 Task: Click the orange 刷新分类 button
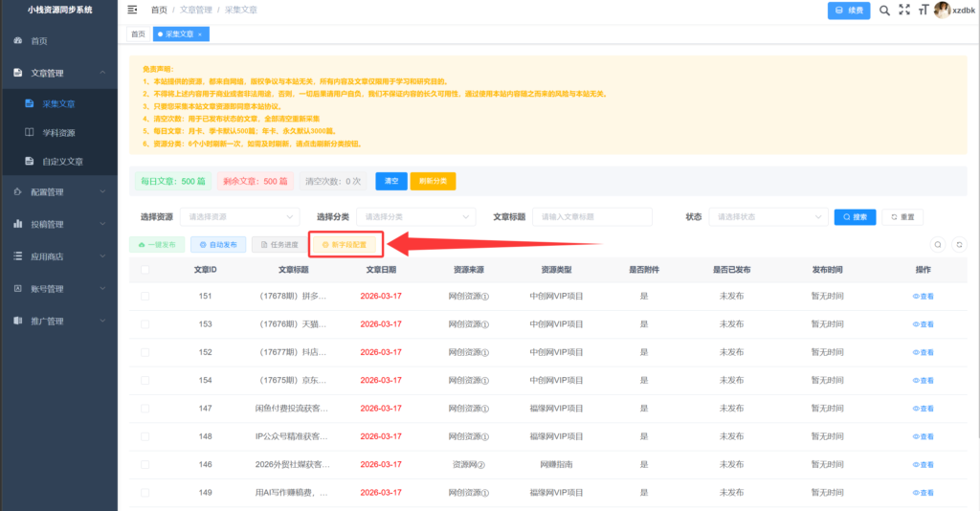(433, 181)
